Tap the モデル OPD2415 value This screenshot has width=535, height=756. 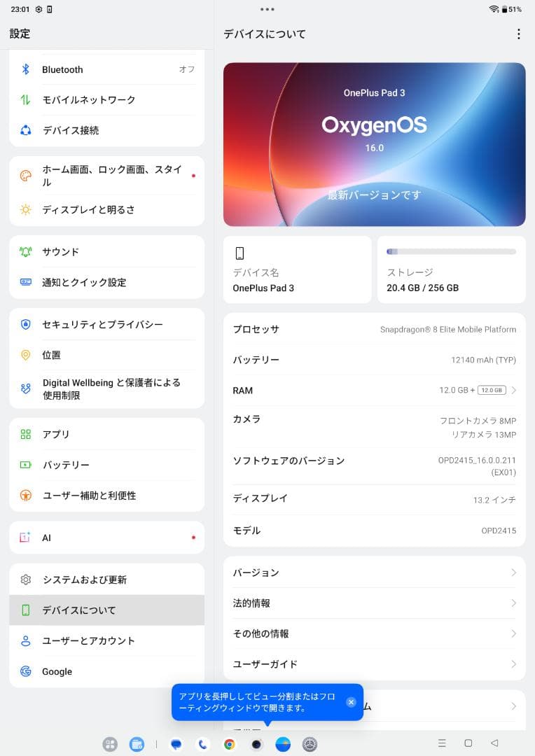pyautogui.click(x=499, y=531)
